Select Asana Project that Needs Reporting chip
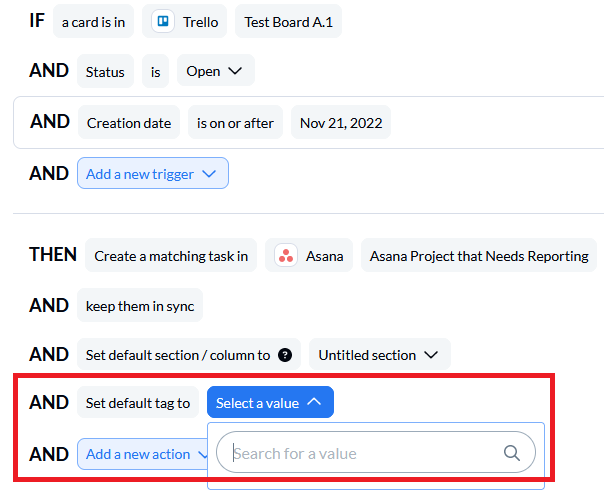 pos(479,255)
